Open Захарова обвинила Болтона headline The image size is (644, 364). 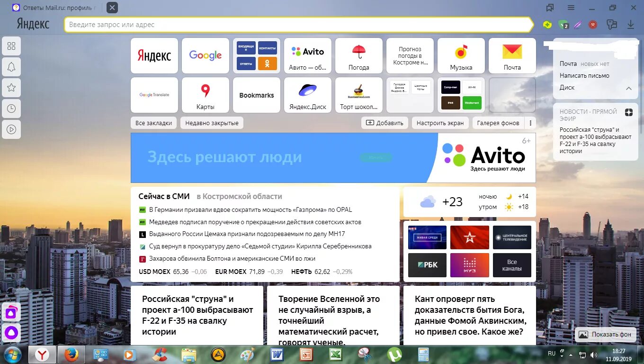click(x=232, y=259)
